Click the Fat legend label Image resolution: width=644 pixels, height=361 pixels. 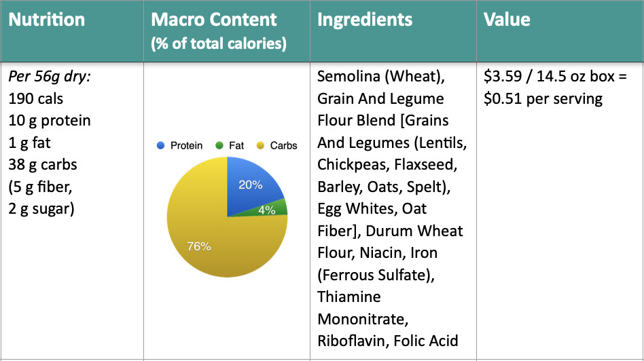click(236, 146)
